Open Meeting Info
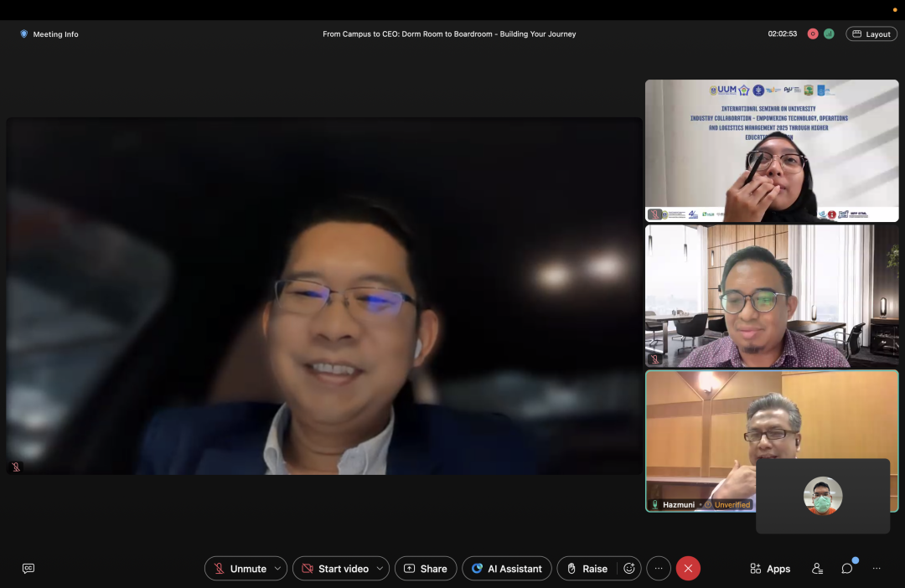 [49, 34]
